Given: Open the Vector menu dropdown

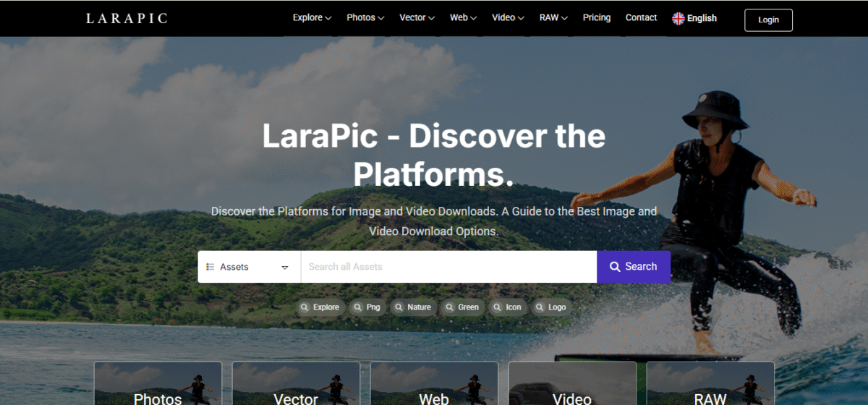Looking at the screenshot, I should (x=417, y=18).
